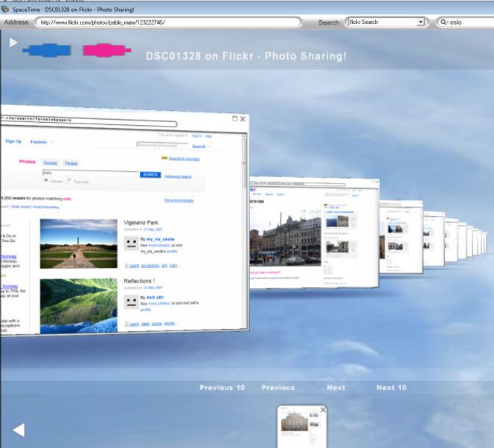Select the Groups tab in Flickr search
Screen dimensions: 494x448
[51, 162]
